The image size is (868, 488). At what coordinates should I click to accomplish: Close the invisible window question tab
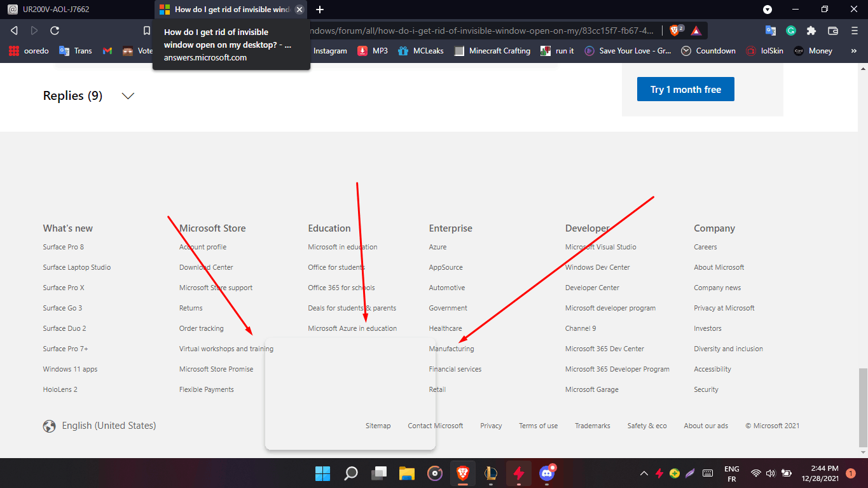[300, 10]
